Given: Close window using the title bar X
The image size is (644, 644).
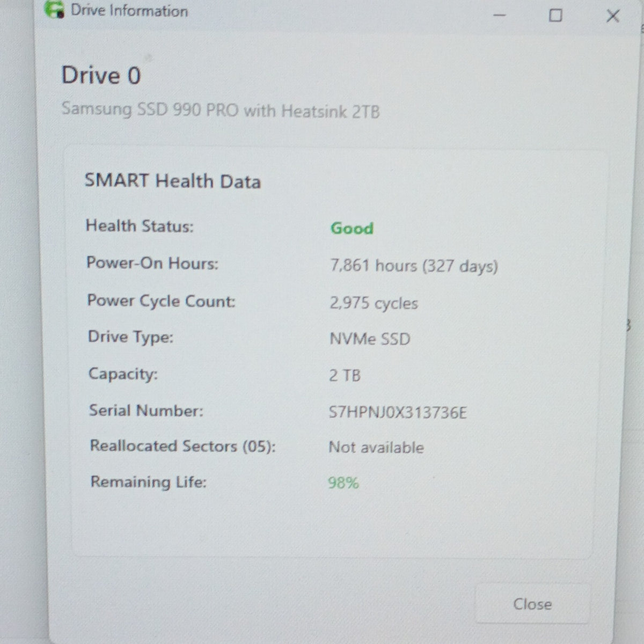Looking at the screenshot, I should pos(612,16).
